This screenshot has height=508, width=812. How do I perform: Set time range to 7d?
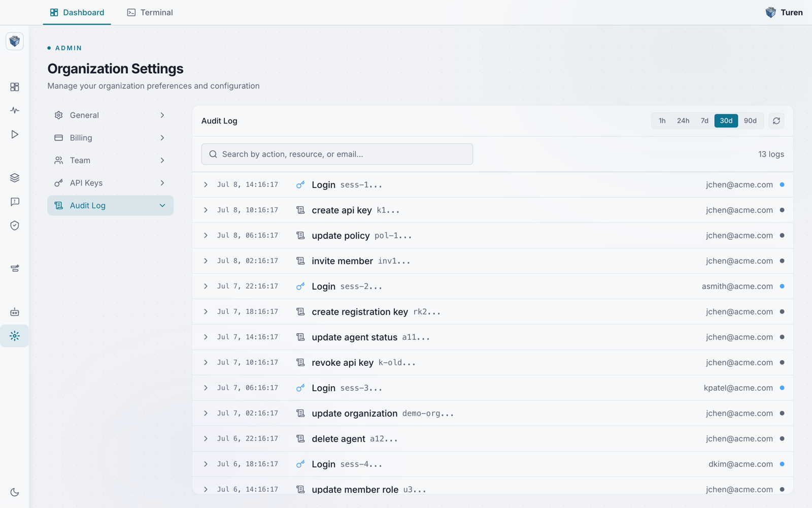(x=704, y=121)
